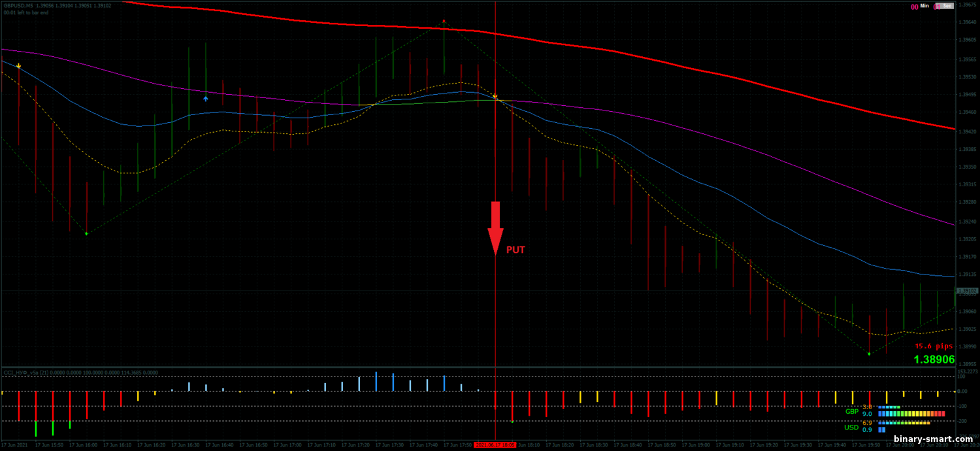
Task: Click the Sec countdown timer box
Action: coord(944,6)
